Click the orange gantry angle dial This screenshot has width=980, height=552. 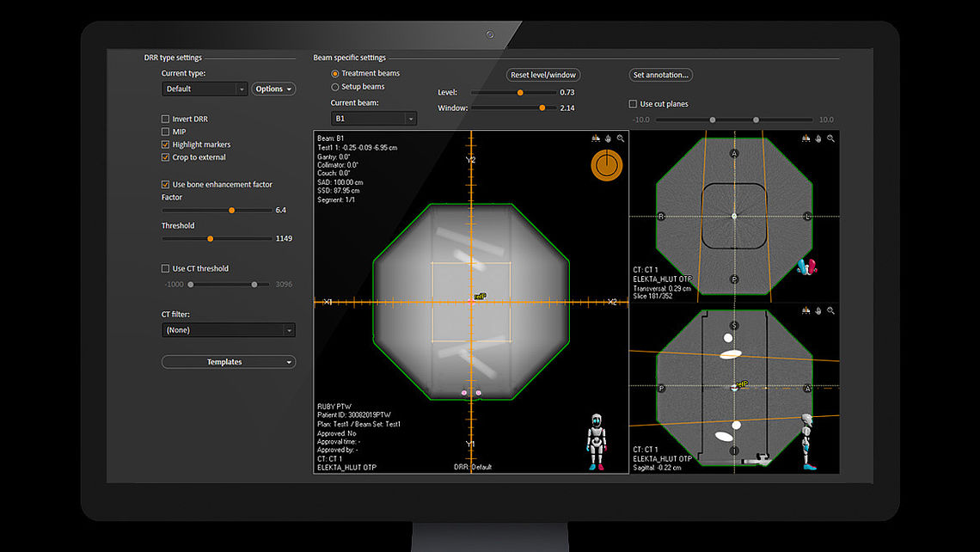606,164
